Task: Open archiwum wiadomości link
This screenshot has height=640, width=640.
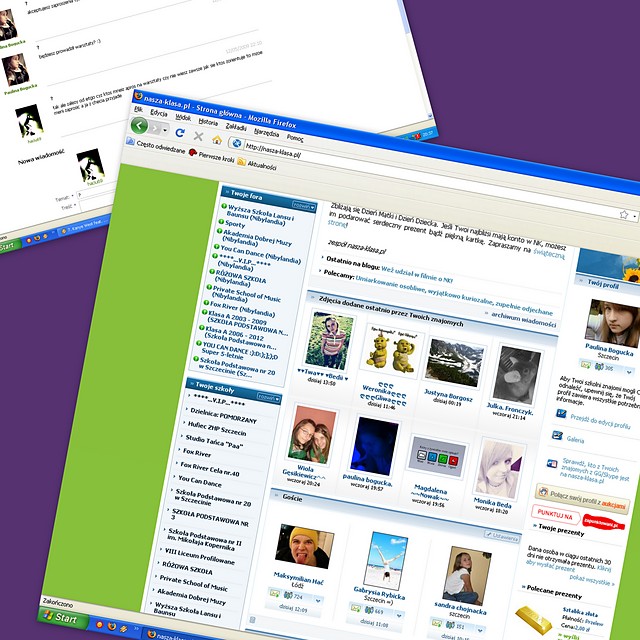Action: pyautogui.click(x=524, y=320)
